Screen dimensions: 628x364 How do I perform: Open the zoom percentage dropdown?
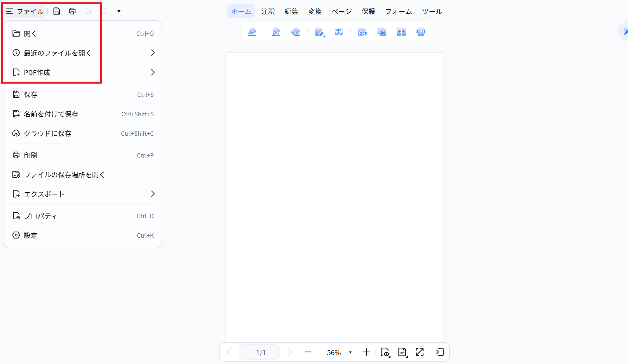click(x=350, y=352)
